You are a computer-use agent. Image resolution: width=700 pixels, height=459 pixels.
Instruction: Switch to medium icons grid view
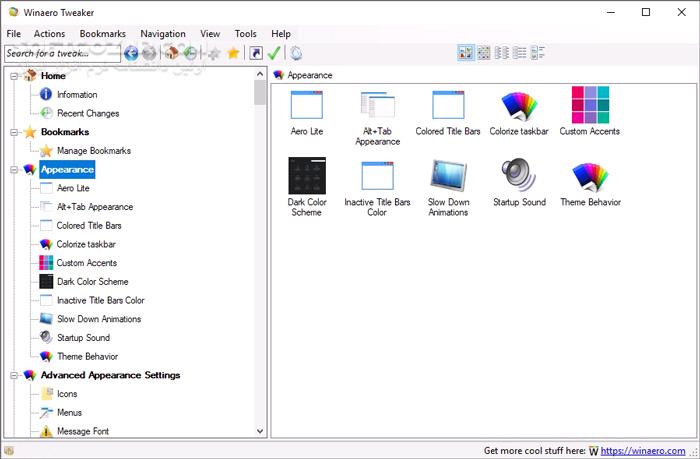pos(484,53)
